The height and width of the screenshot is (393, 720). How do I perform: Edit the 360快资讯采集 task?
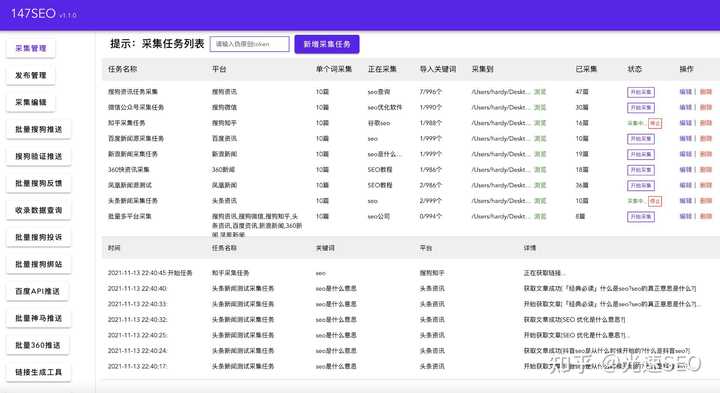[x=686, y=170]
